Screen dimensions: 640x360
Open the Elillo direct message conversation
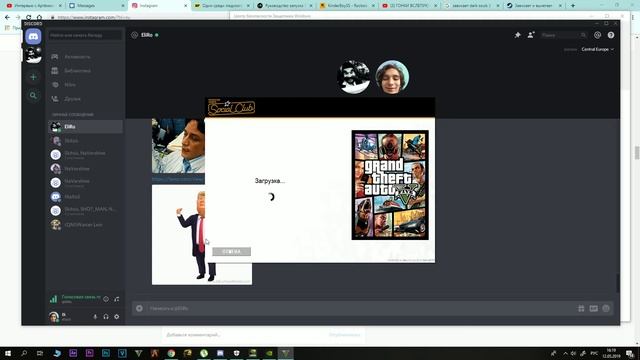(85, 127)
